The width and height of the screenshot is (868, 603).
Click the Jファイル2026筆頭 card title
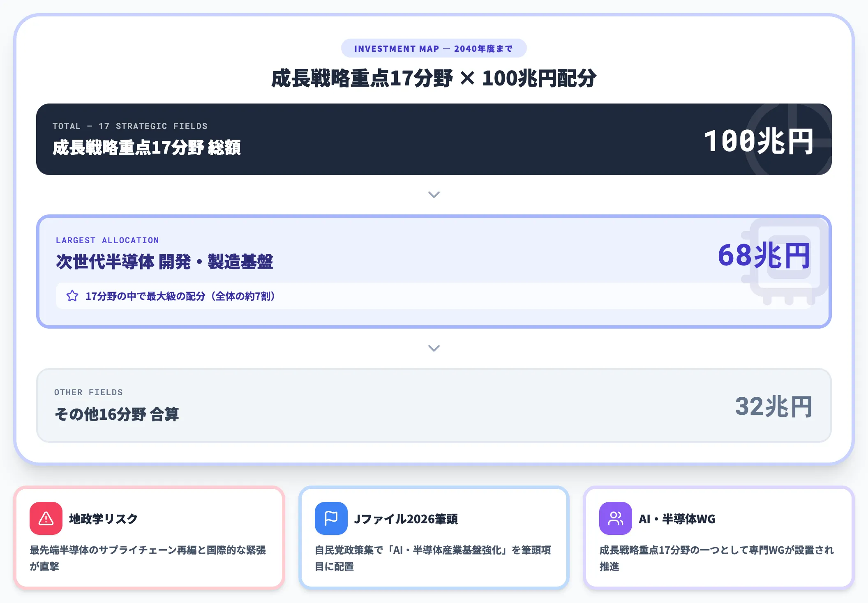(406, 519)
